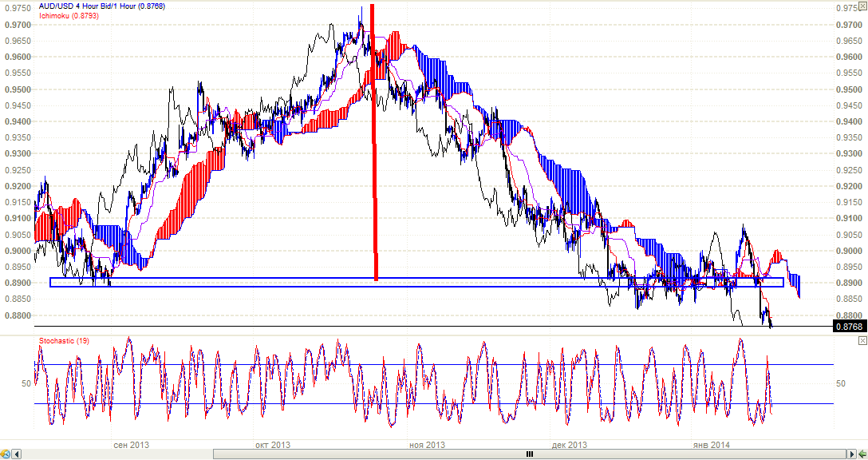Click the divider between chart and Stochastic pane
The image size is (868, 460).
click(431, 333)
